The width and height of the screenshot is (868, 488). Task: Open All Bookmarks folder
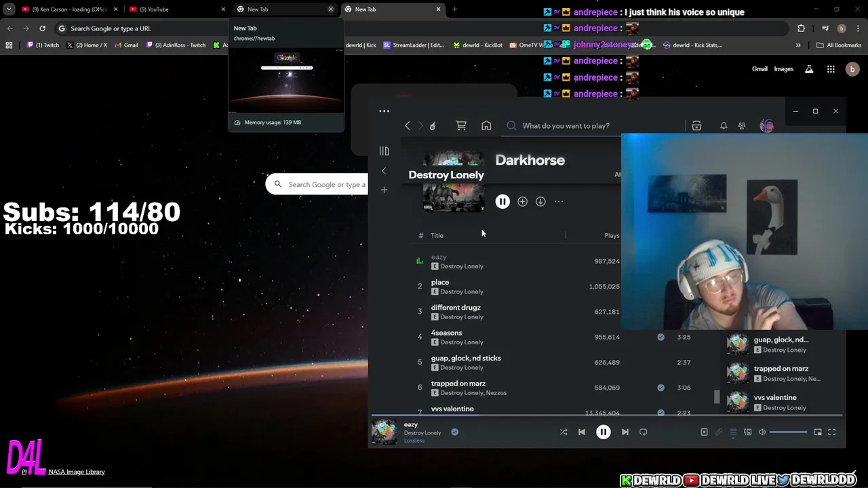(839, 45)
